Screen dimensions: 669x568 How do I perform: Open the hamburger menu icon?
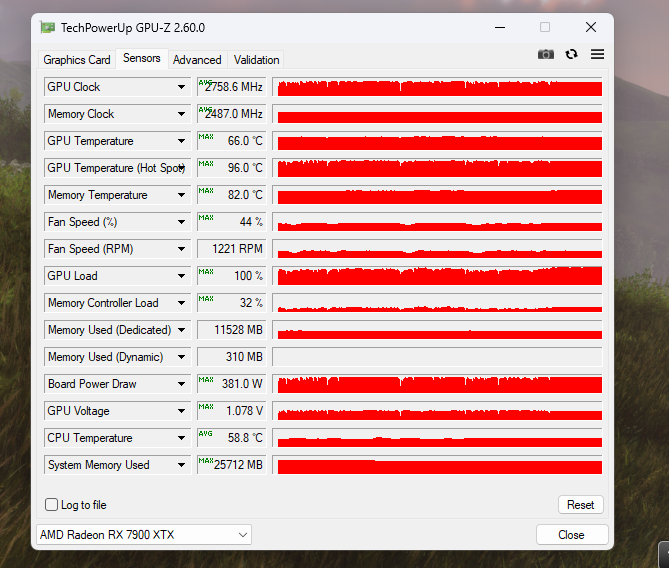coord(597,54)
